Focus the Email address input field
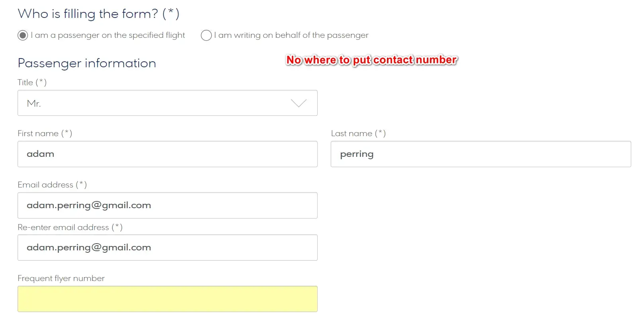Viewport: 644px width, 324px height. (167, 205)
